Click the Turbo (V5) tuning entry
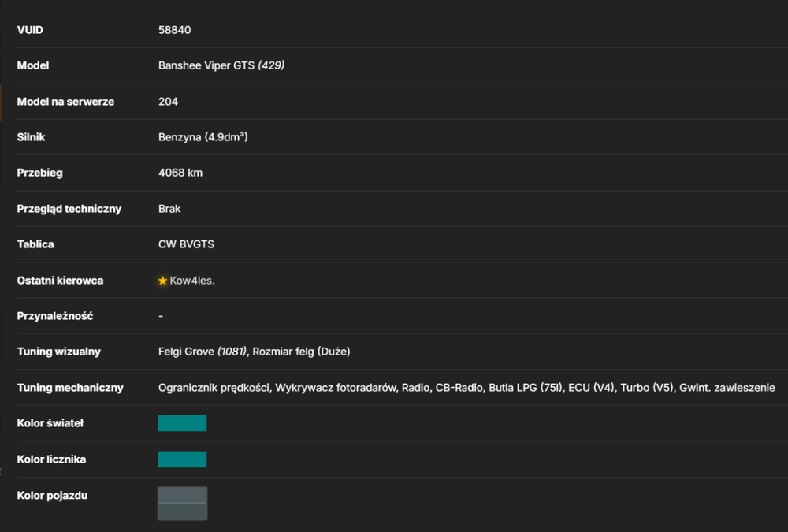 click(647, 388)
